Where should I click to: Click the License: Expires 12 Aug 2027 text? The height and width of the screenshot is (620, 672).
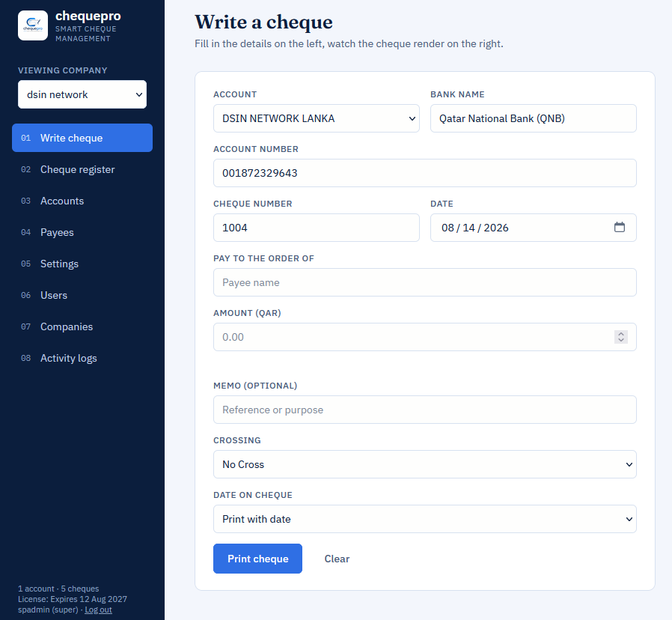coord(73,599)
